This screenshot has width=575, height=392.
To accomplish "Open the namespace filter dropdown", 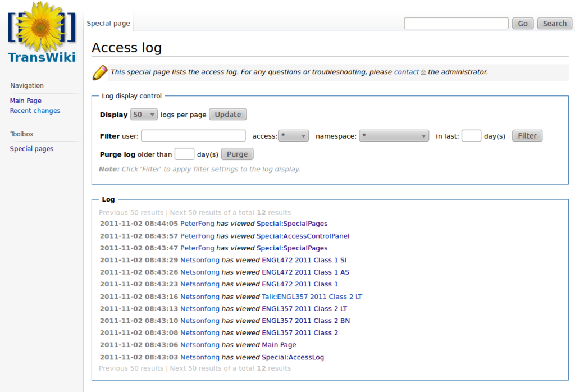I will [x=394, y=136].
